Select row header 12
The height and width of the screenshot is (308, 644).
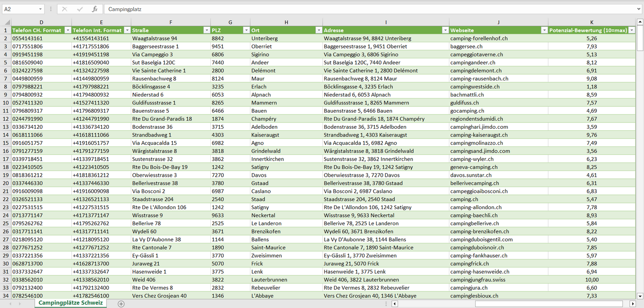point(6,119)
